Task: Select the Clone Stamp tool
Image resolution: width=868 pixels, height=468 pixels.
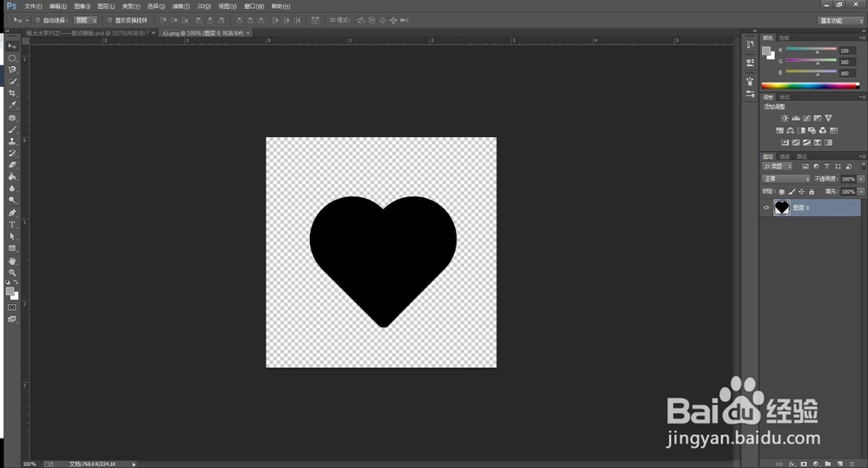Action: point(12,142)
